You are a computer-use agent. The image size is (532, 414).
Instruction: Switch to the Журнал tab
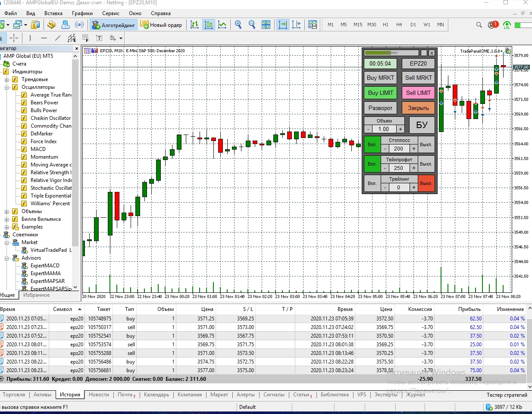[416, 395]
